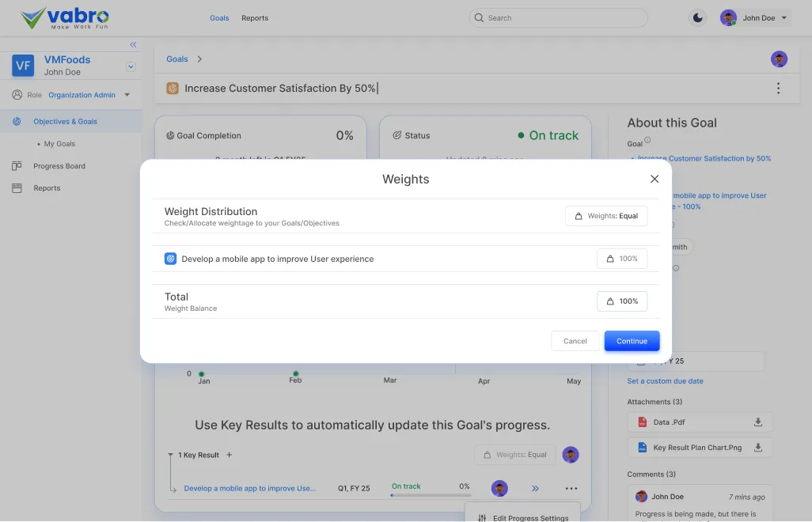
Task: Toggle dark mode moon icon
Action: [x=697, y=18]
